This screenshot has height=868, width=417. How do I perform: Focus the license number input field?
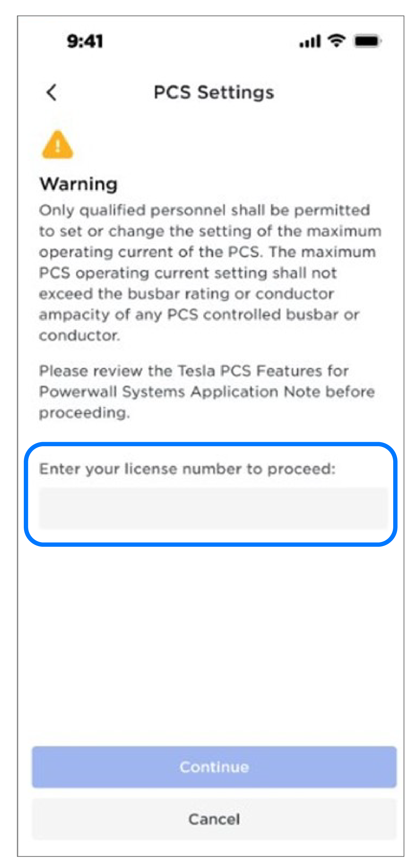214,508
